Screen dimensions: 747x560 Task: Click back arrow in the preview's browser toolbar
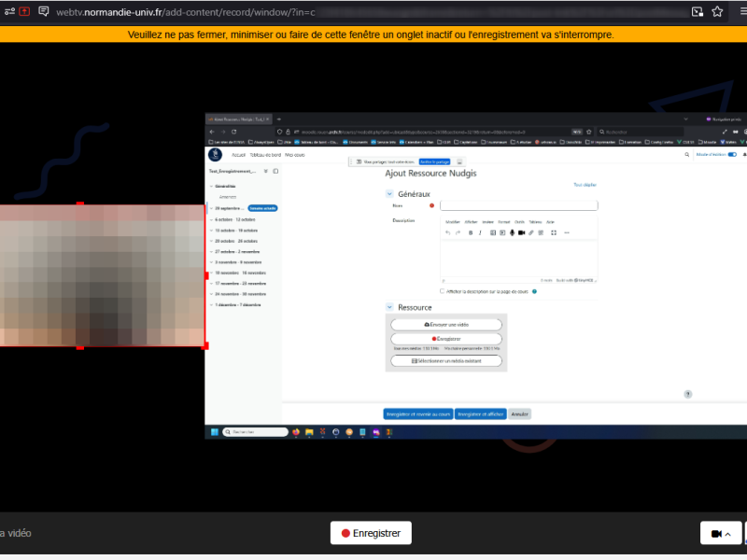pos(212,132)
